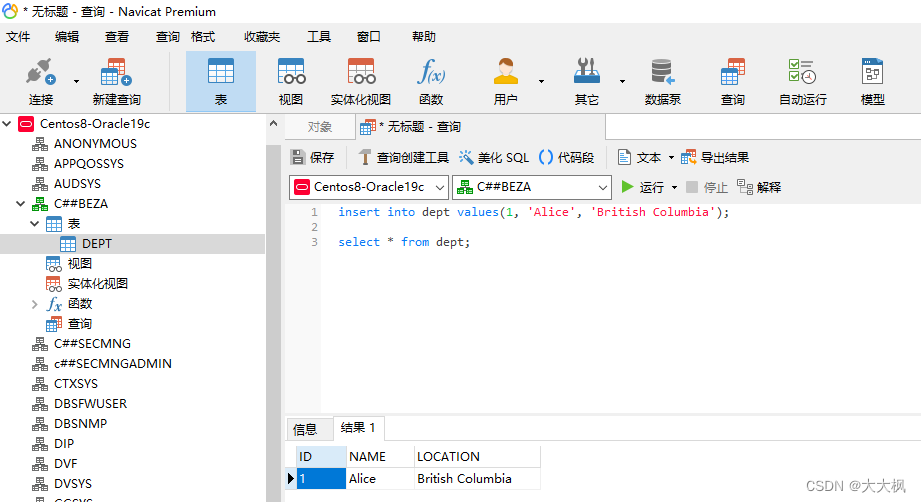The height and width of the screenshot is (502, 921).
Task: Open the 其它 dropdown arrow
Action: [622, 82]
